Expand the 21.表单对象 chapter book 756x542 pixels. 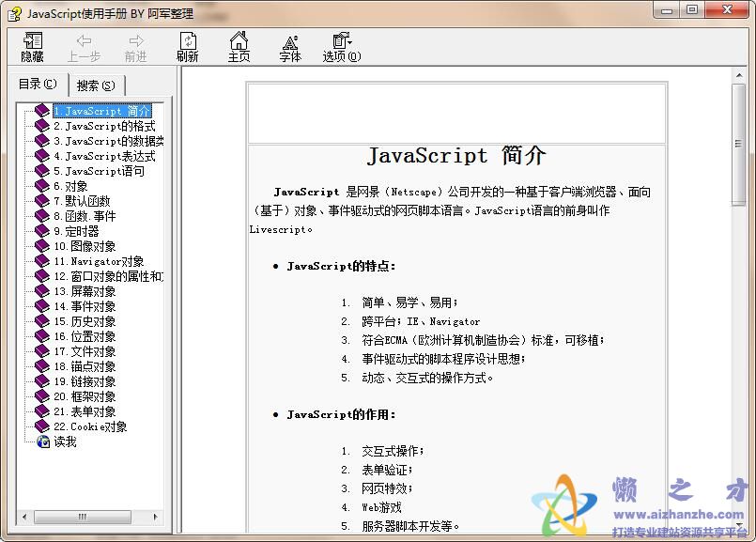[41, 410]
